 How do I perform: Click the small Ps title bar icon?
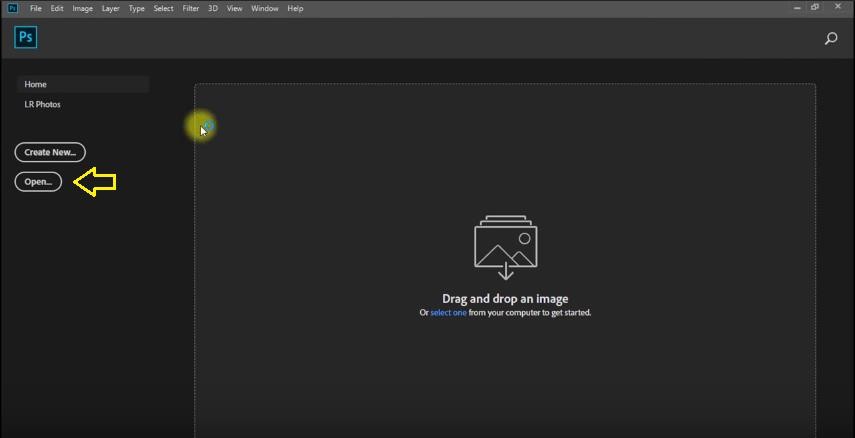[x=13, y=8]
